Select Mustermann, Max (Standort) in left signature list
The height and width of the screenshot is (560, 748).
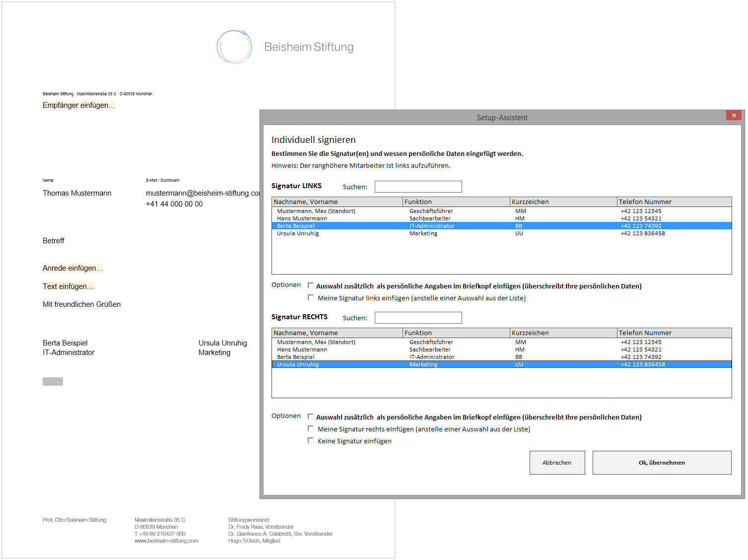[x=501, y=211]
